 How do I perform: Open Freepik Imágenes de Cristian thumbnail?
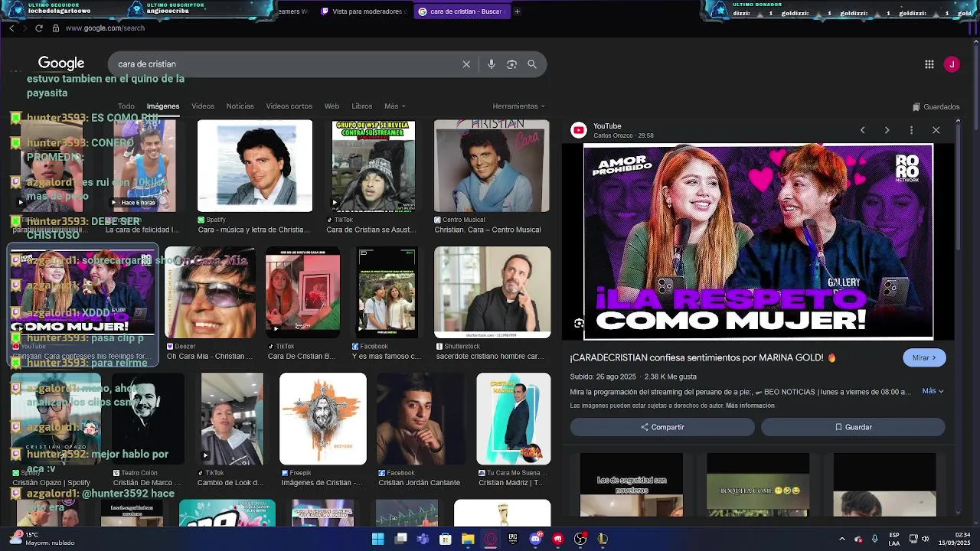tap(323, 419)
